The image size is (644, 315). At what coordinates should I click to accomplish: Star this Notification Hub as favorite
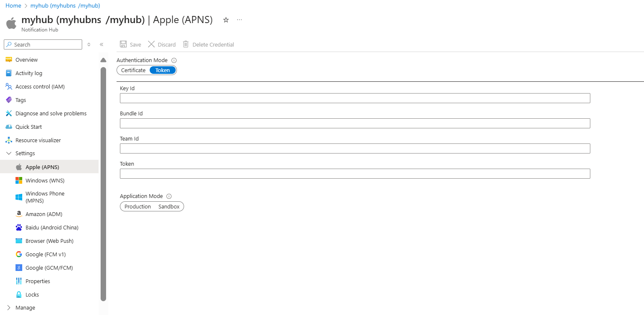click(x=226, y=20)
